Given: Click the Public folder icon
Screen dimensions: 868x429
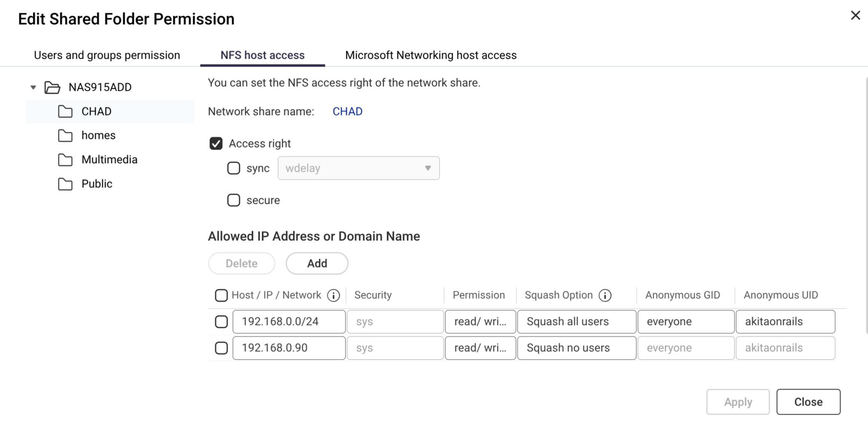Looking at the screenshot, I should tap(65, 184).
